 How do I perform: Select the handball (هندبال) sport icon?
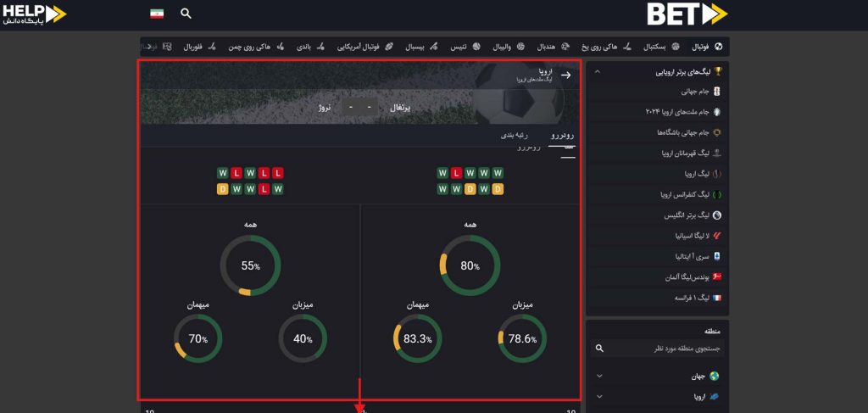[565, 47]
